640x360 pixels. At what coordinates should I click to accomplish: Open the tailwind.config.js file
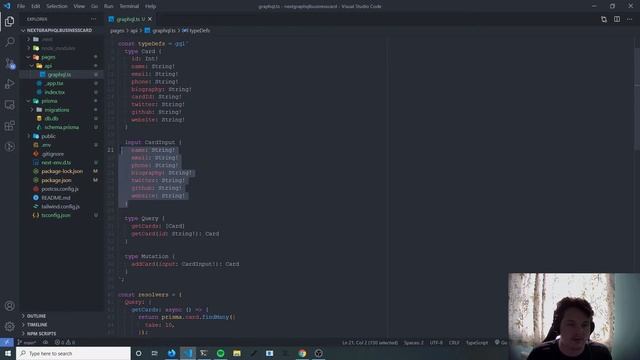[60, 207]
